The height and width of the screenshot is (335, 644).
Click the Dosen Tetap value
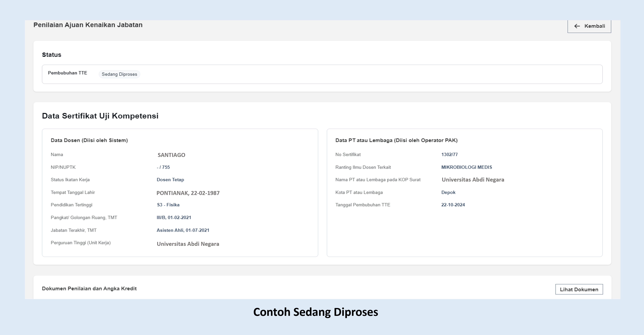pyautogui.click(x=170, y=180)
